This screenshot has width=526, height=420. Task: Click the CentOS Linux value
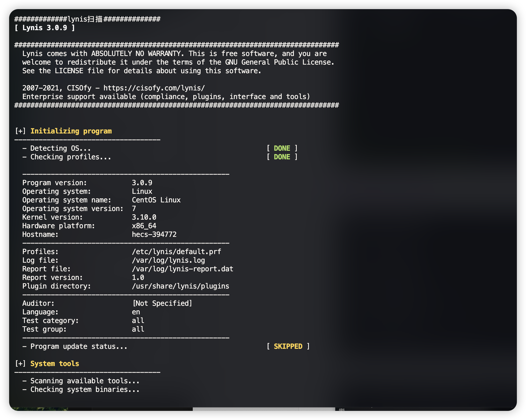pyautogui.click(x=156, y=200)
